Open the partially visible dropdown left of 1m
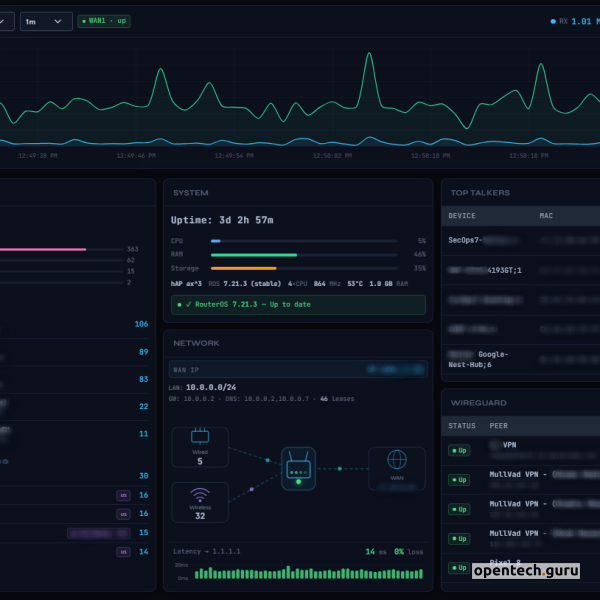The width and height of the screenshot is (600, 600). (6, 21)
